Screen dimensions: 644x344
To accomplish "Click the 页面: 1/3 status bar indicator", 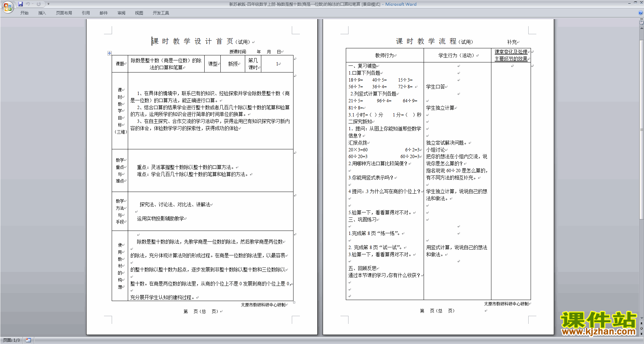I will coord(11,340).
